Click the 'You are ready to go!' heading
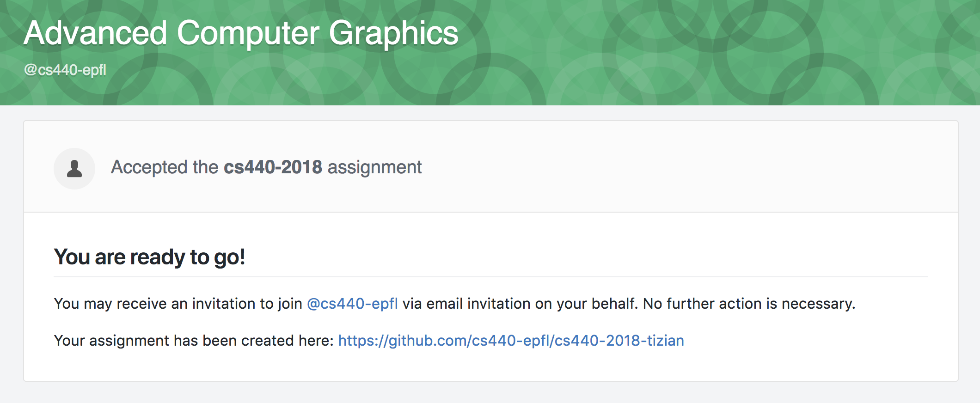The image size is (980, 403). pos(151,257)
